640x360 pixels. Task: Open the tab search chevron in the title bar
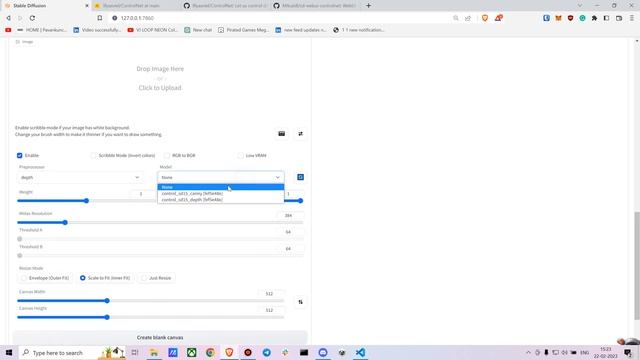[580, 6]
